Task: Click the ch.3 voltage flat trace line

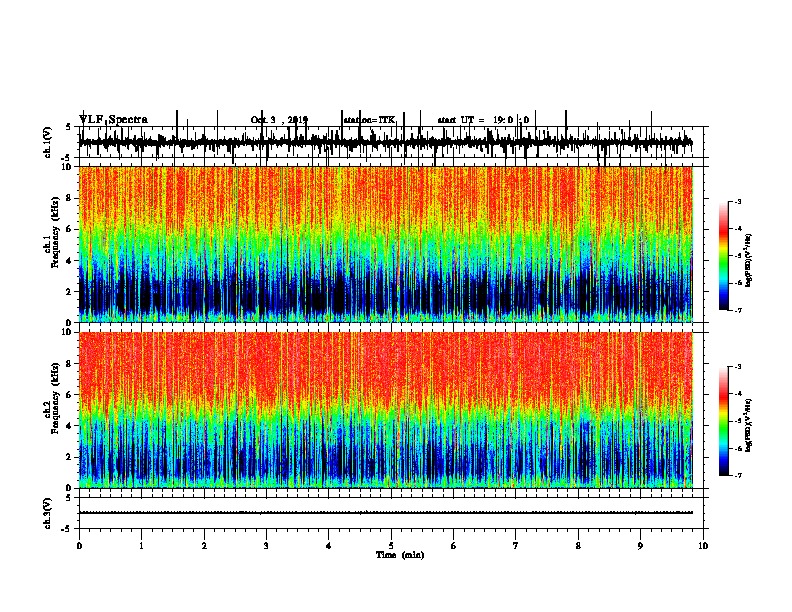Action: pyautogui.click(x=385, y=513)
